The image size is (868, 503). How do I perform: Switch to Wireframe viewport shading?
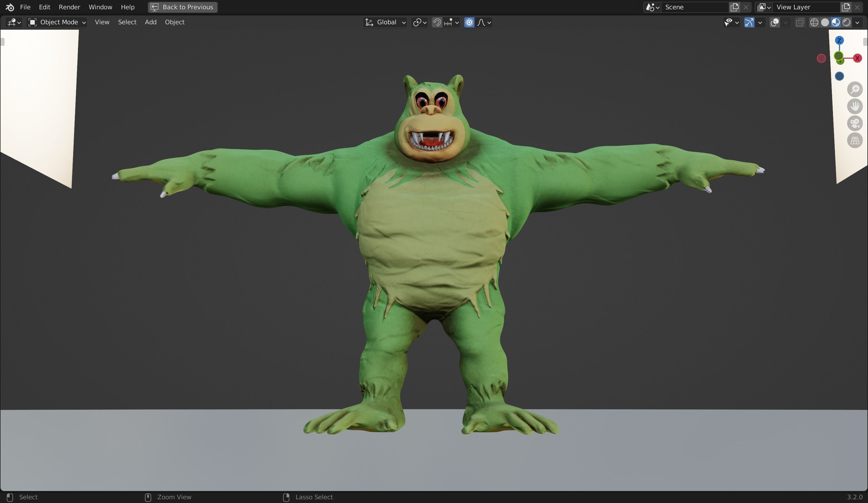click(x=814, y=22)
